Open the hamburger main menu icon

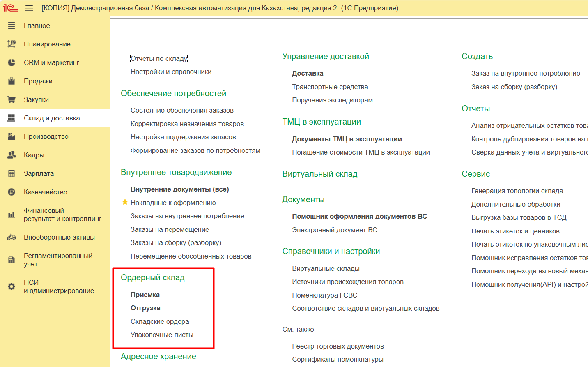click(x=29, y=8)
